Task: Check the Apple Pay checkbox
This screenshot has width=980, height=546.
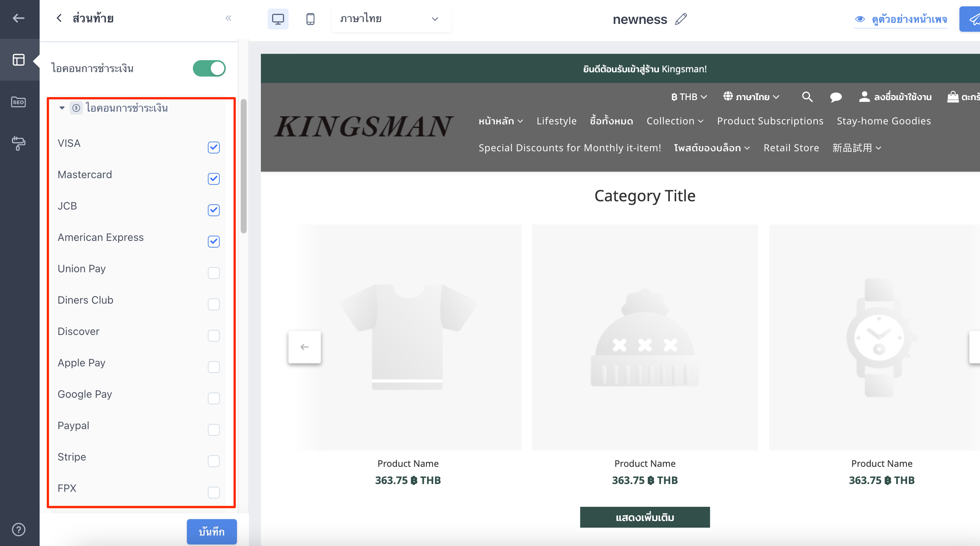Action: (x=214, y=367)
